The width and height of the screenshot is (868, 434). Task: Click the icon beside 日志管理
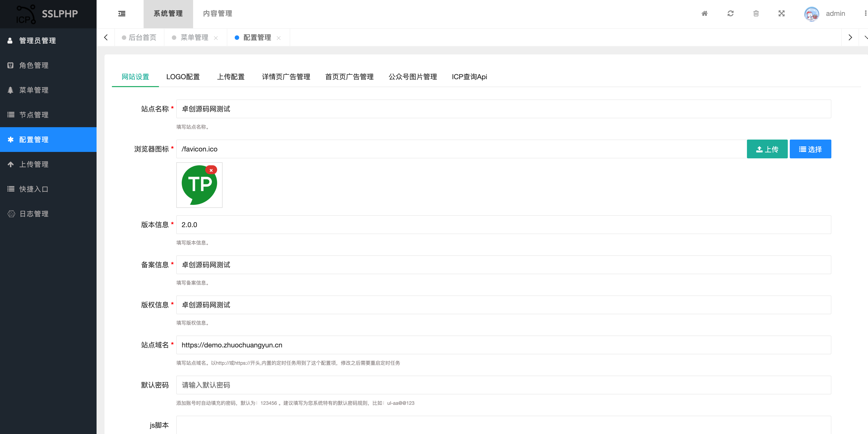[x=11, y=214]
